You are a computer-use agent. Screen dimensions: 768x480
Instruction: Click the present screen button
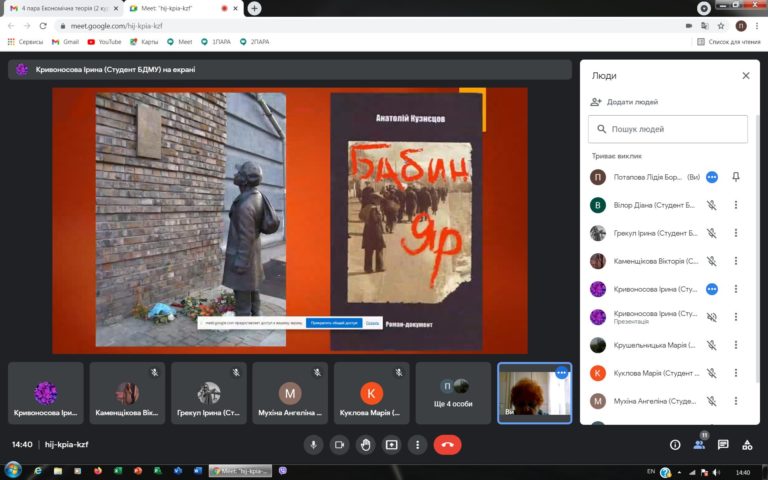click(x=391, y=445)
